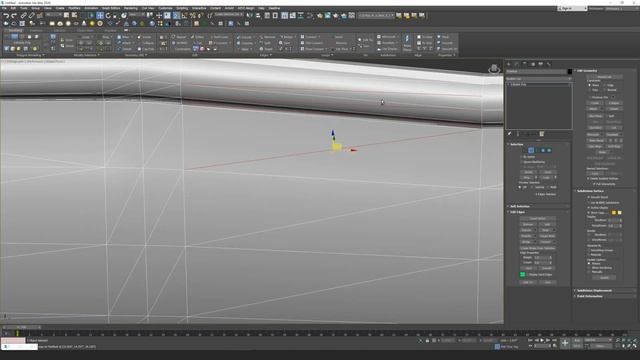This screenshot has height=360, width=640.
Task: Open the Rendering menu
Action: tap(131, 8)
